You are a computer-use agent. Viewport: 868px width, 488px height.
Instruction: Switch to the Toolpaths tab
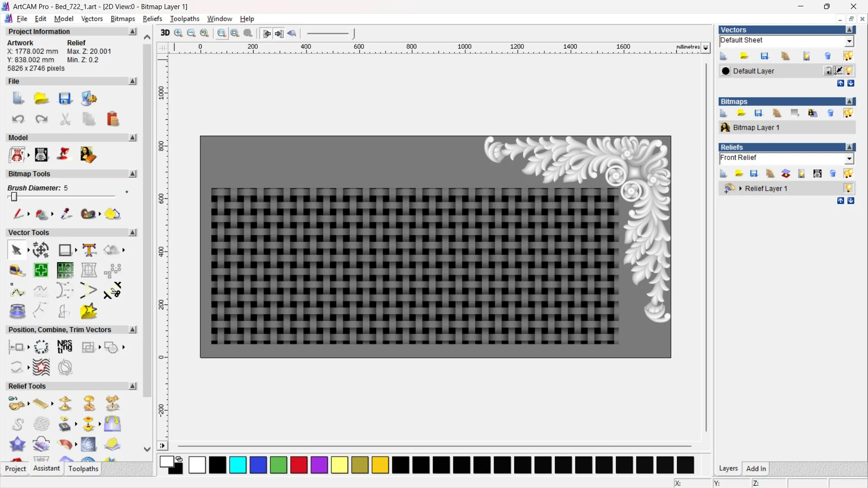pyautogui.click(x=83, y=469)
